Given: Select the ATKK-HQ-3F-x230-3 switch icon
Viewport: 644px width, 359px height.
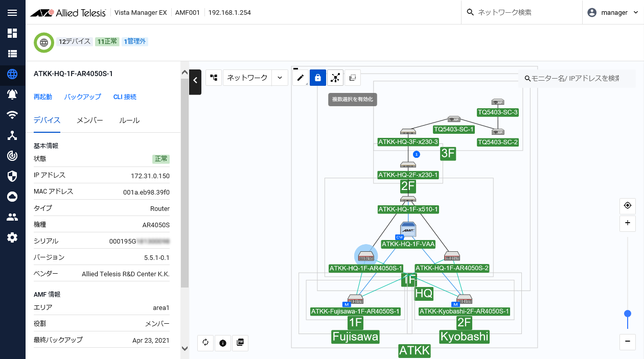Looking at the screenshot, I should (408, 132).
